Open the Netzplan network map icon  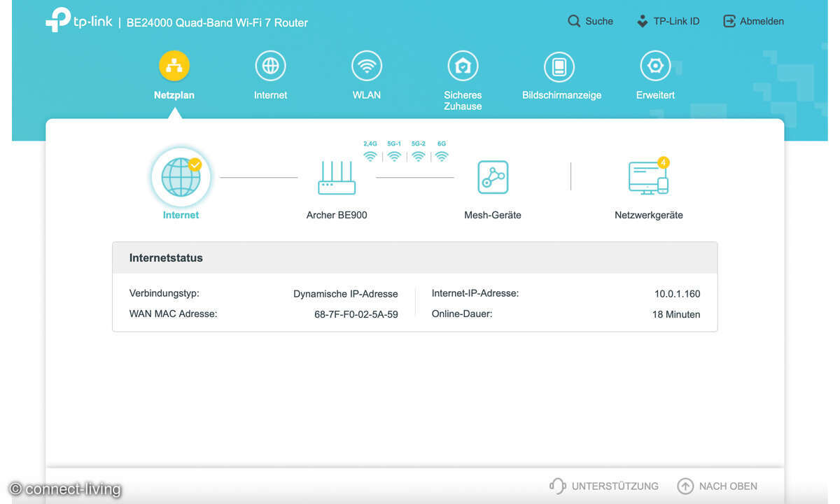click(174, 66)
